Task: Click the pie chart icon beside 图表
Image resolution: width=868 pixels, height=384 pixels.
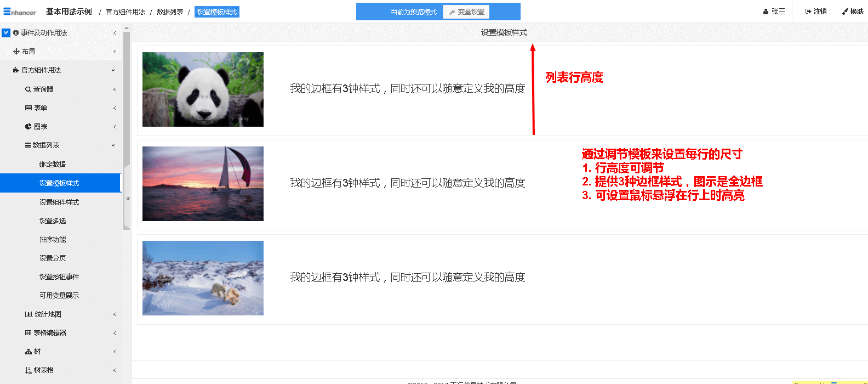Action: click(x=28, y=127)
